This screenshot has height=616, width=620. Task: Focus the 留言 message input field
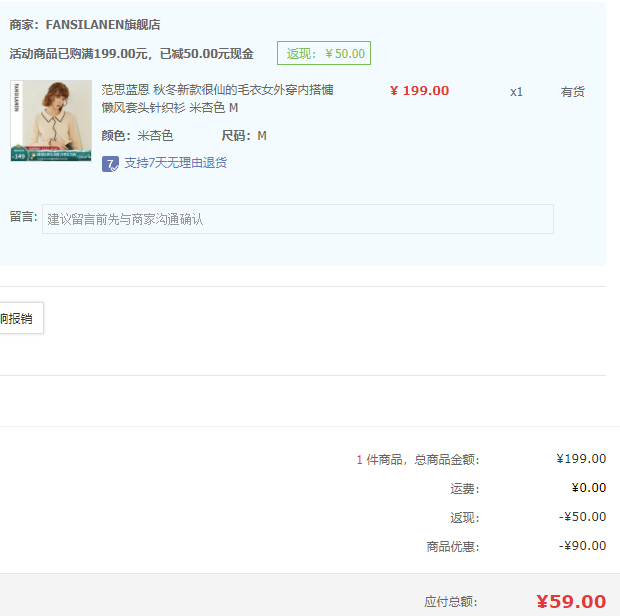(x=298, y=219)
